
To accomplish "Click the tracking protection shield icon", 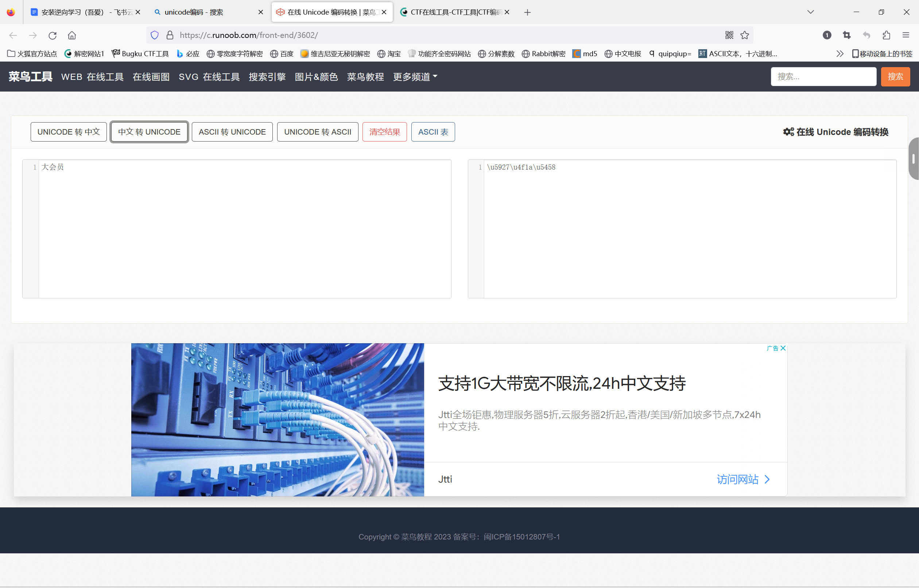I will pyautogui.click(x=155, y=35).
